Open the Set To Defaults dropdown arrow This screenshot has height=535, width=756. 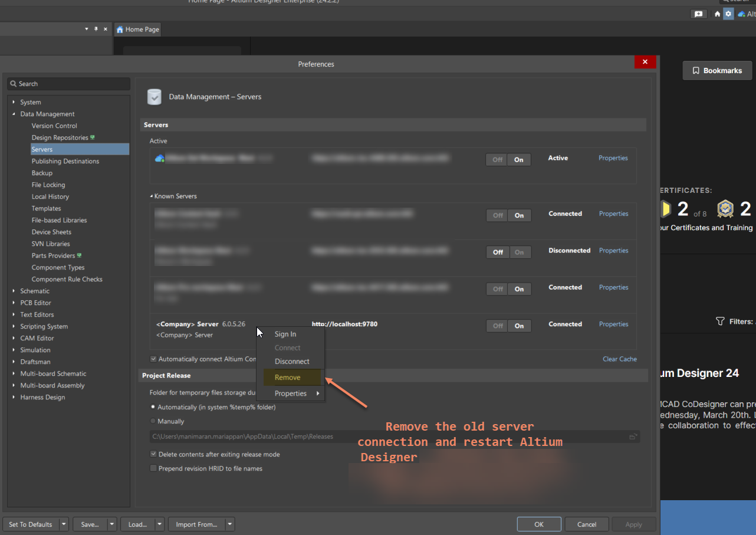[x=64, y=524]
